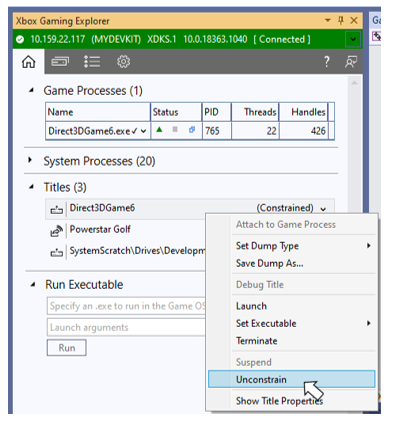Click the green connected checkmark icon

point(20,39)
